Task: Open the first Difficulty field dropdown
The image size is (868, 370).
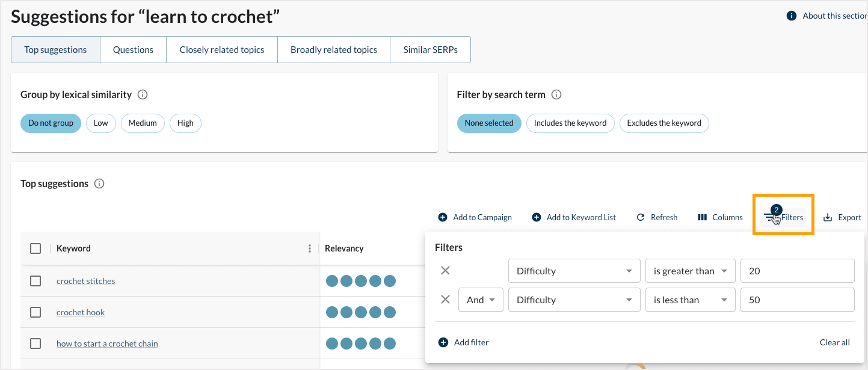Action: click(x=574, y=271)
